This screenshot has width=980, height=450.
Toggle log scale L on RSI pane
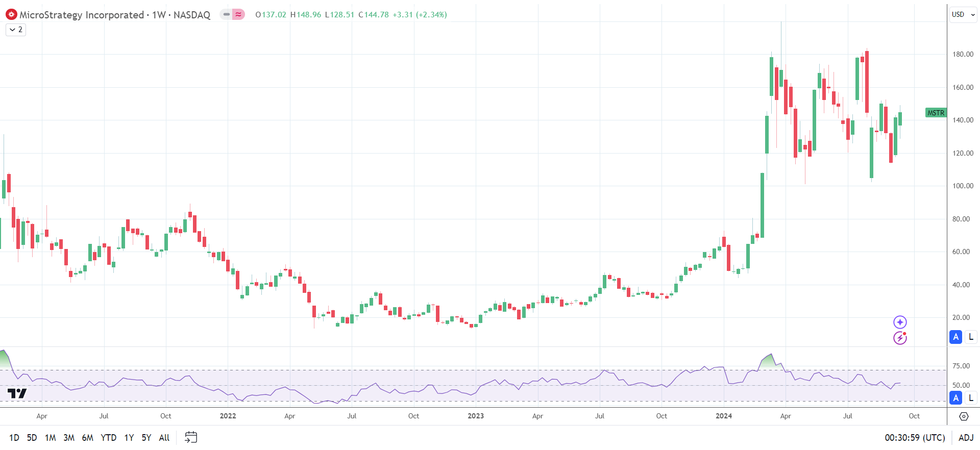(x=971, y=398)
